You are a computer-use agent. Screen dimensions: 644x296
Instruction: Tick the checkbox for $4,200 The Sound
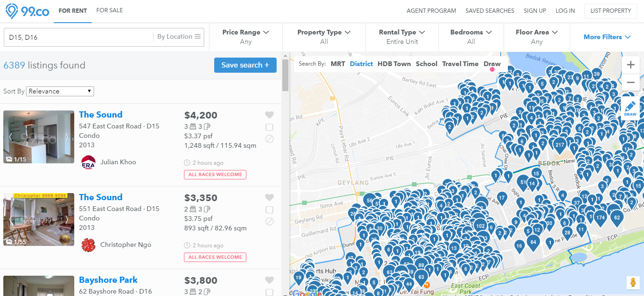(x=270, y=127)
